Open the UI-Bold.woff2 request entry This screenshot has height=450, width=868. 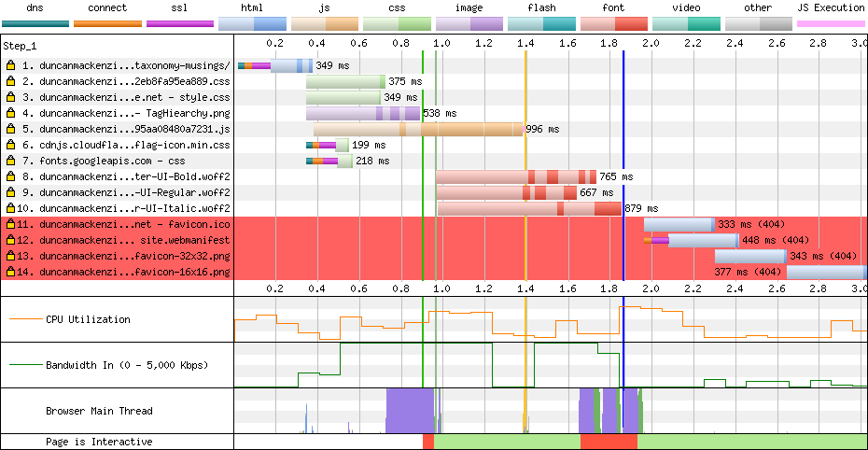[x=124, y=176]
